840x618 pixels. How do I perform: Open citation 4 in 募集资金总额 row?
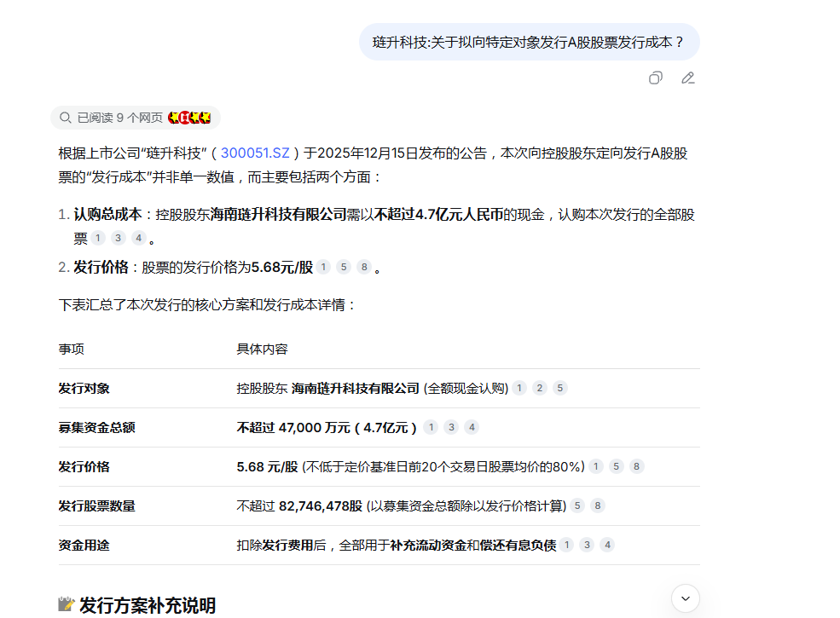click(x=472, y=427)
